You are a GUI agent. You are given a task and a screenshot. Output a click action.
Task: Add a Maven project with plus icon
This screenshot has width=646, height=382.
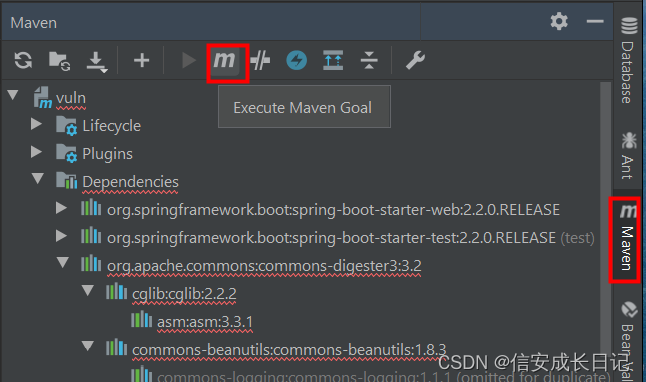141,60
